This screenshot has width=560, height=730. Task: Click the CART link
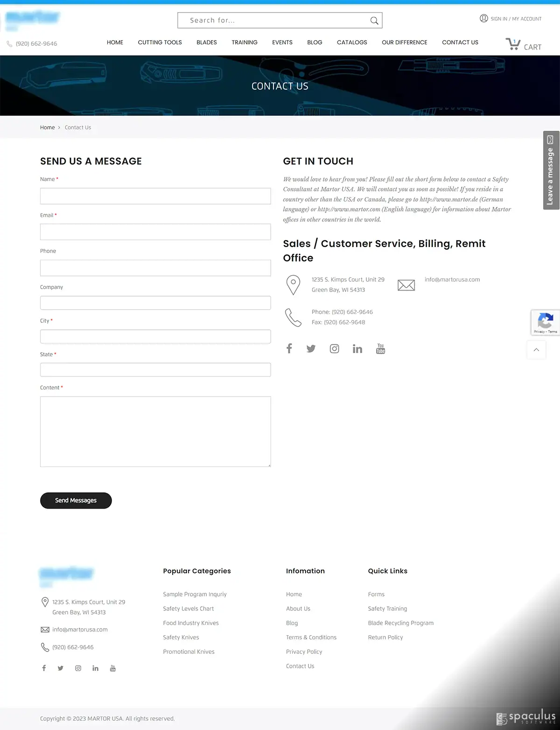[532, 47]
